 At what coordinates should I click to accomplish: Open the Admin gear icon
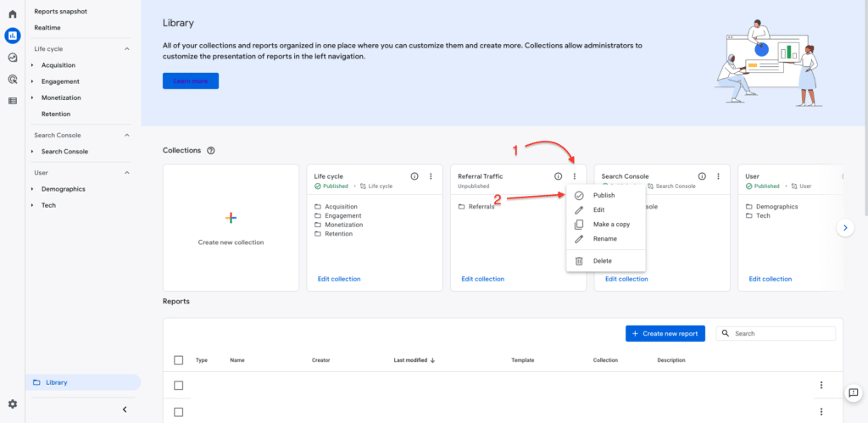12,404
